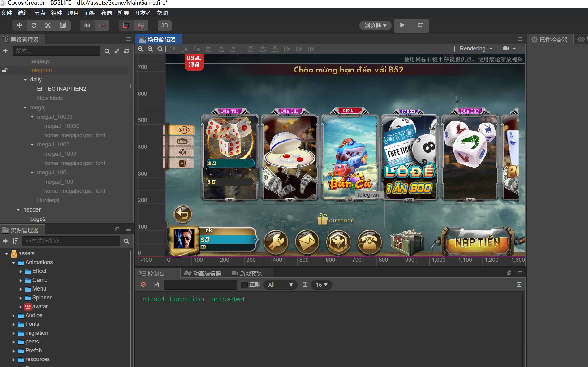Click the telephone support icon in scene
Screen dimensions: 588x367
(x=369, y=242)
